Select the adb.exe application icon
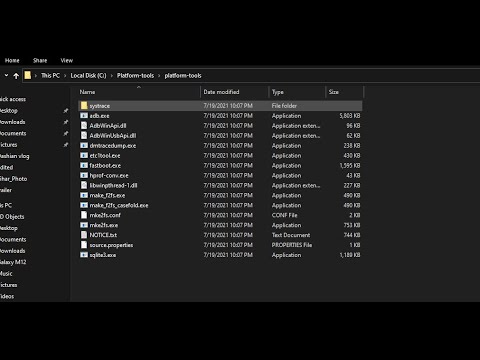 pos(84,116)
